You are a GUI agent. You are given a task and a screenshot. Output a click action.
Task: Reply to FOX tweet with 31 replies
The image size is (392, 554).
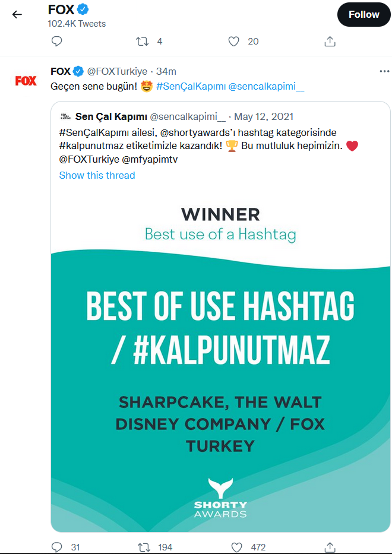[57, 547]
